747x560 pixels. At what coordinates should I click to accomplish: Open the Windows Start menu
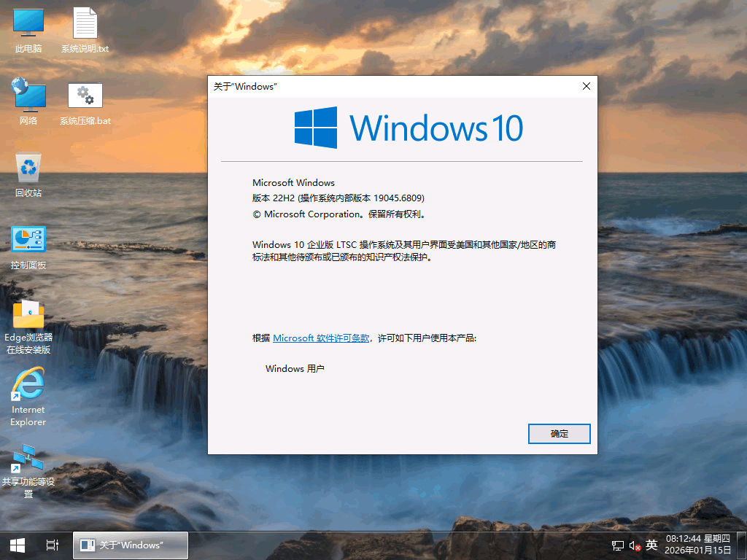pyautogui.click(x=18, y=545)
